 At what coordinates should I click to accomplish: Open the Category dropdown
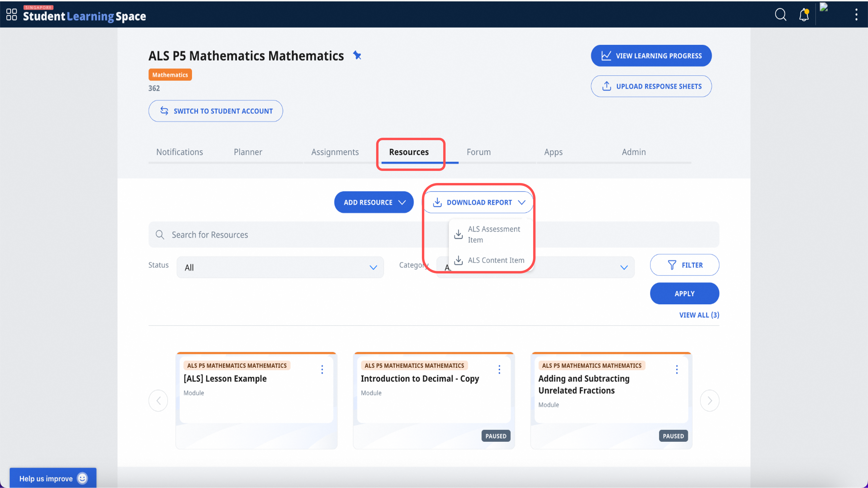536,267
